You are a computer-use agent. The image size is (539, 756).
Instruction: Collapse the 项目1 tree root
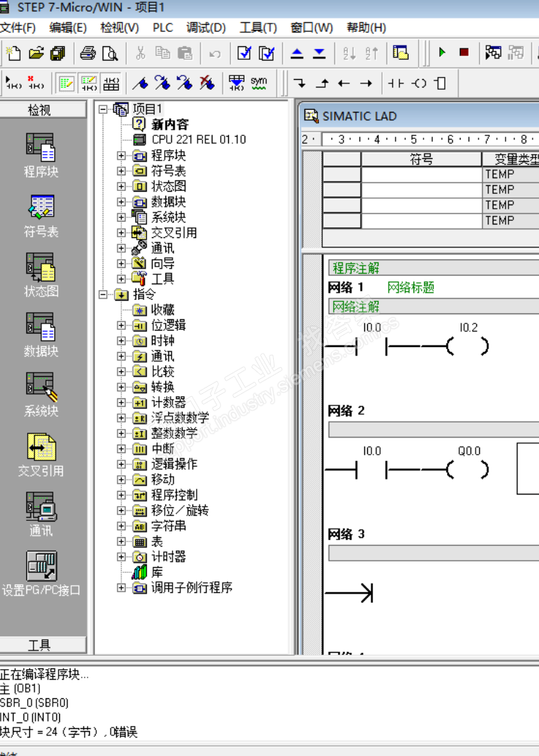click(x=103, y=110)
